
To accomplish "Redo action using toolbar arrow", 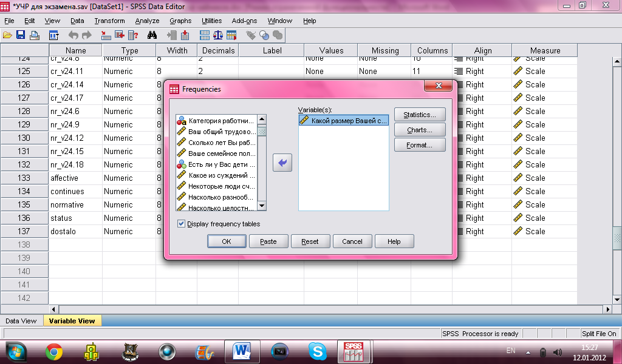I will point(87,35).
